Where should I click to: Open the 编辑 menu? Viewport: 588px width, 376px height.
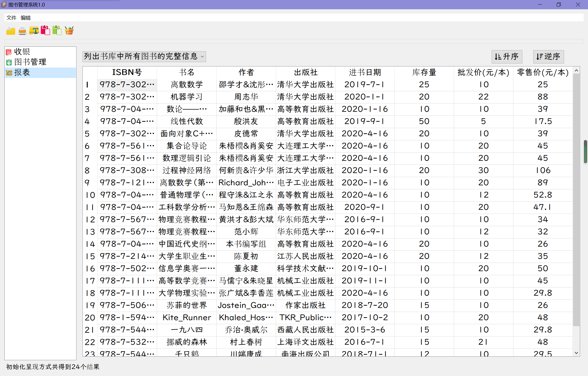pos(25,17)
